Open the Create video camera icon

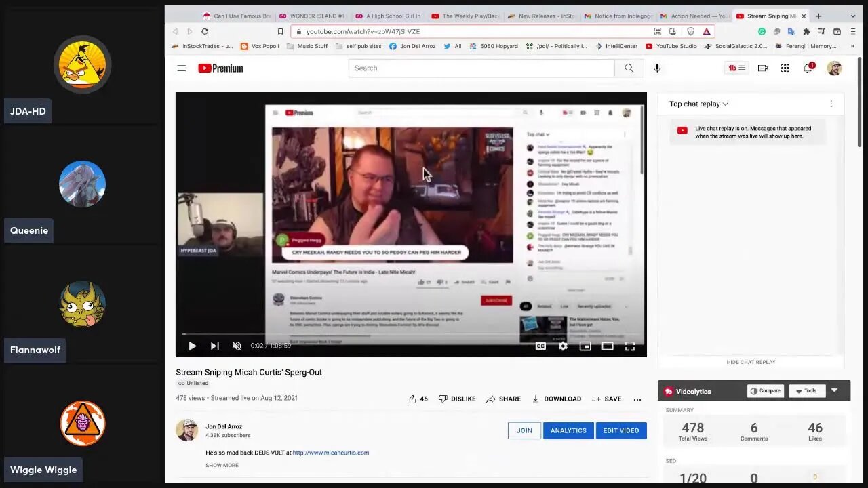point(763,68)
